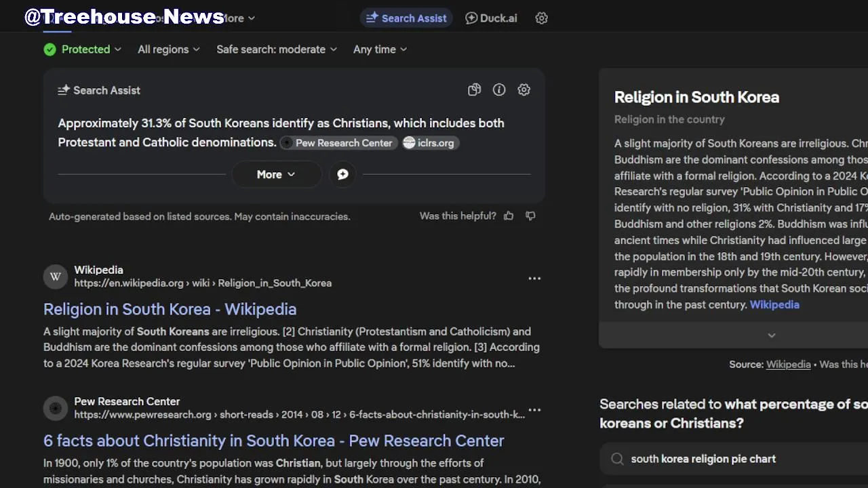Open Search Assist info icon
868x488 pixels.
point(499,89)
